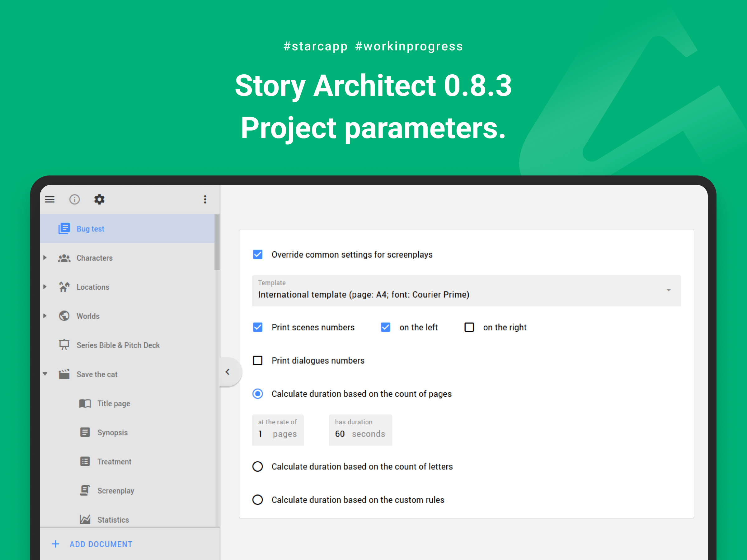Expand the Locations tree node

click(x=45, y=287)
